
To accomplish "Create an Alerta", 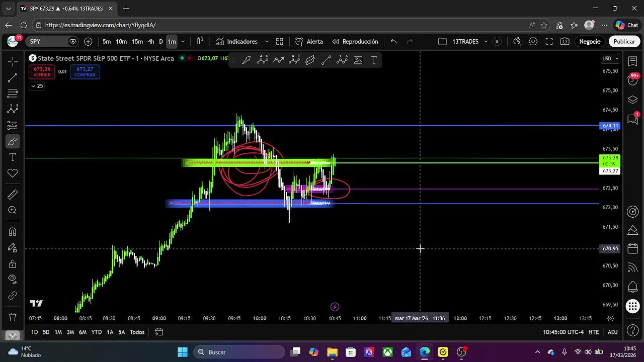I will pos(309,42).
